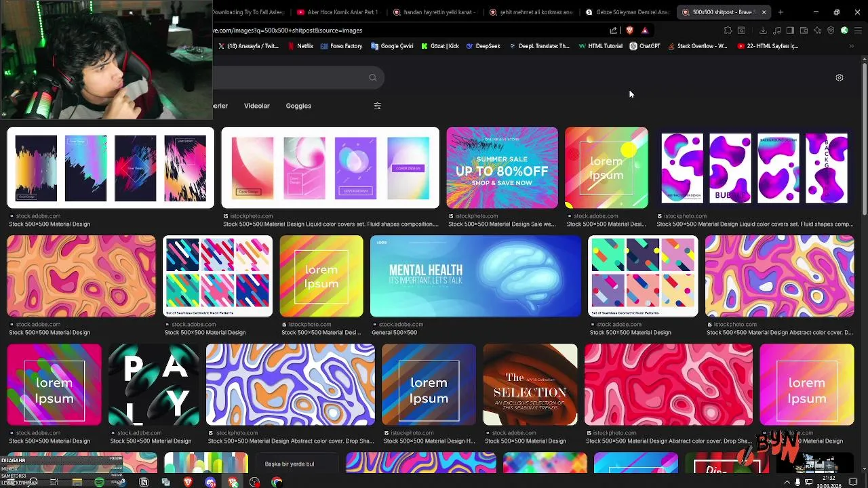Open the downloads arrow icon in toolbar
Viewport: 868px width, 488px height.
point(763,30)
